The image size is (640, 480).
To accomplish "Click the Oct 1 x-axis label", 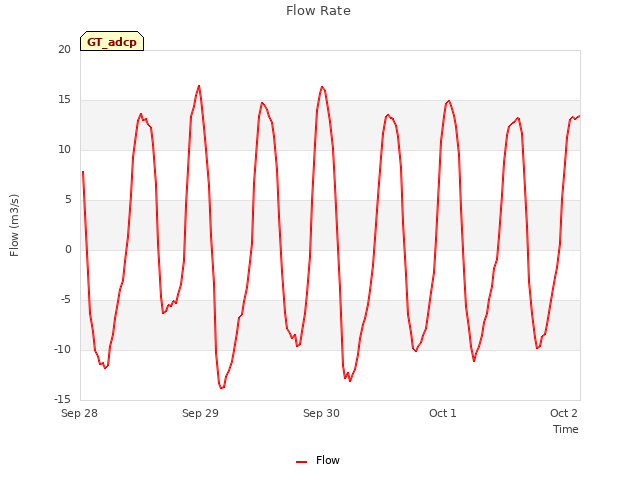I will (442, 413).
